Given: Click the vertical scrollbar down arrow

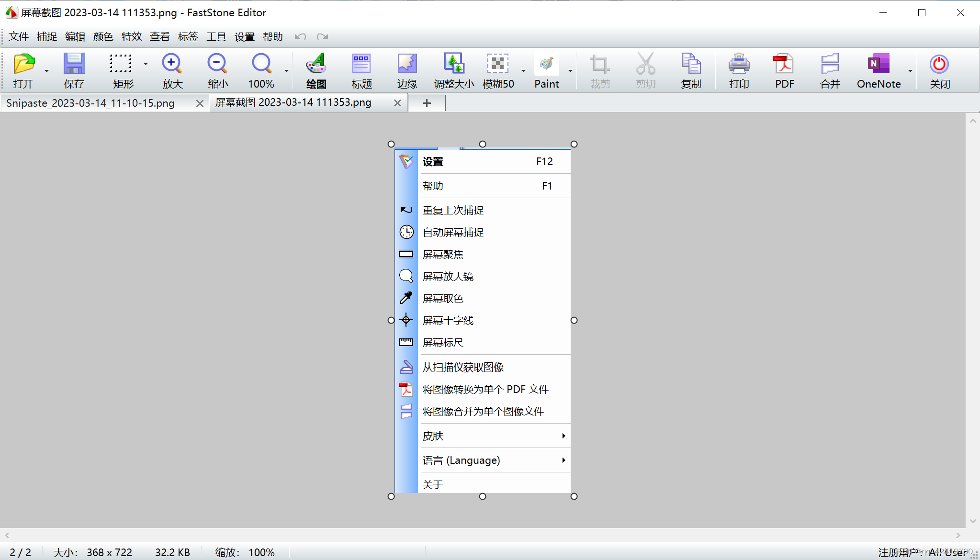Looking at the screenshot, I should tap(972, 521).
